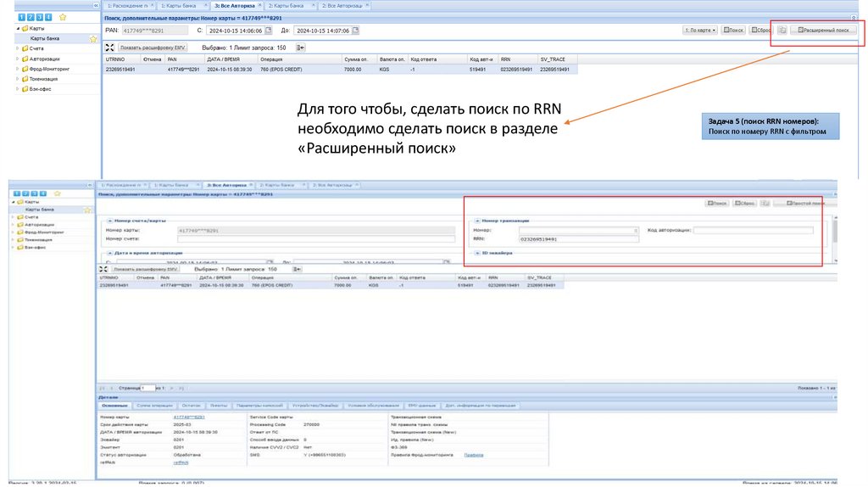The image size is (868, 487).
Task: Click the column settings icon after Лимит запроса
Action: point(302,48)
